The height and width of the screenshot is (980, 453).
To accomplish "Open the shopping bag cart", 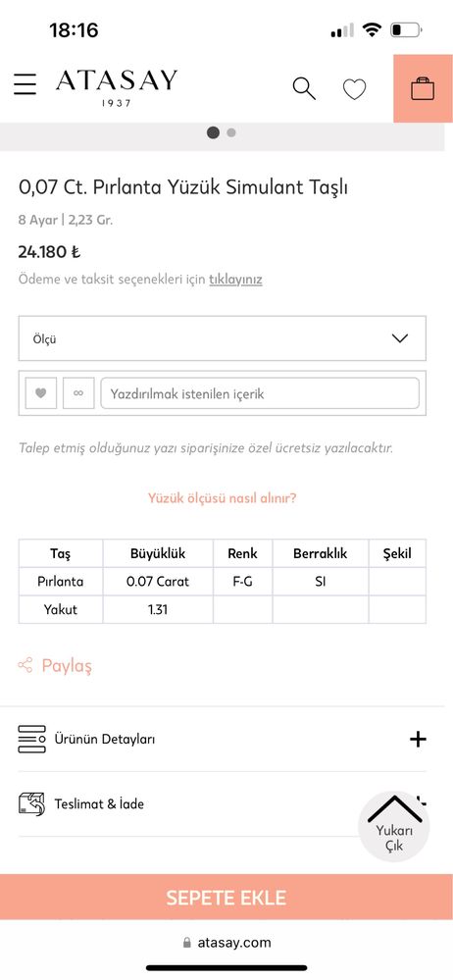I will click(423, 88).
